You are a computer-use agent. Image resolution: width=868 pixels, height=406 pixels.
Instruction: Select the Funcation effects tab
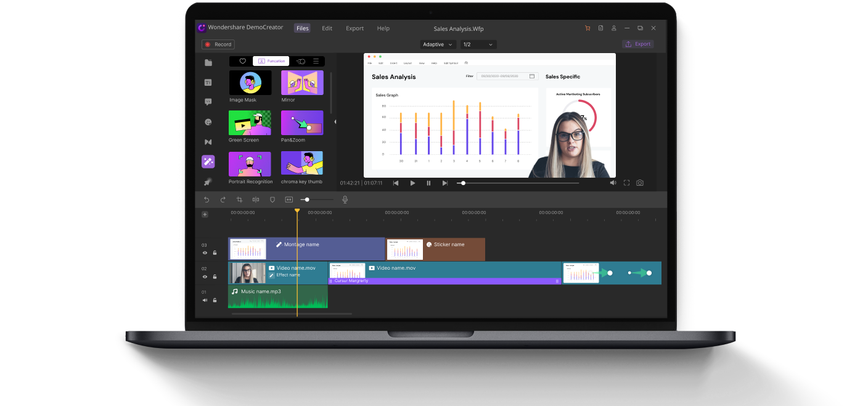[x=271, y=61]
